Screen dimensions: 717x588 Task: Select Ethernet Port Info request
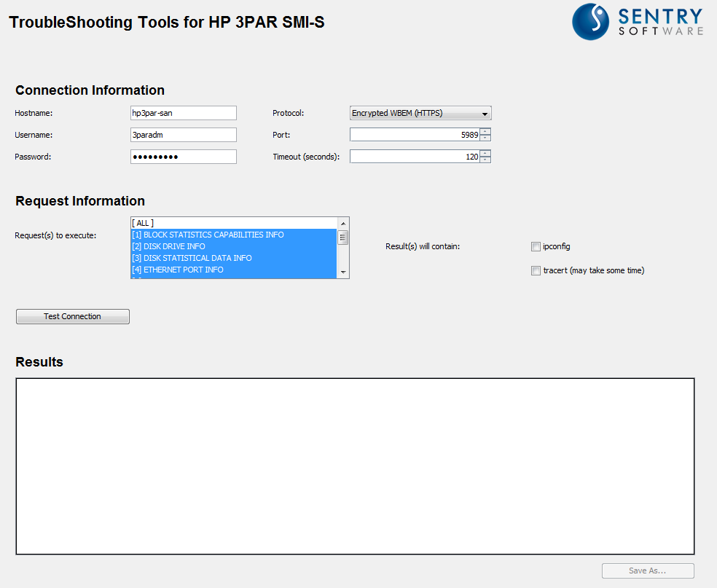[x=233, y=270]
